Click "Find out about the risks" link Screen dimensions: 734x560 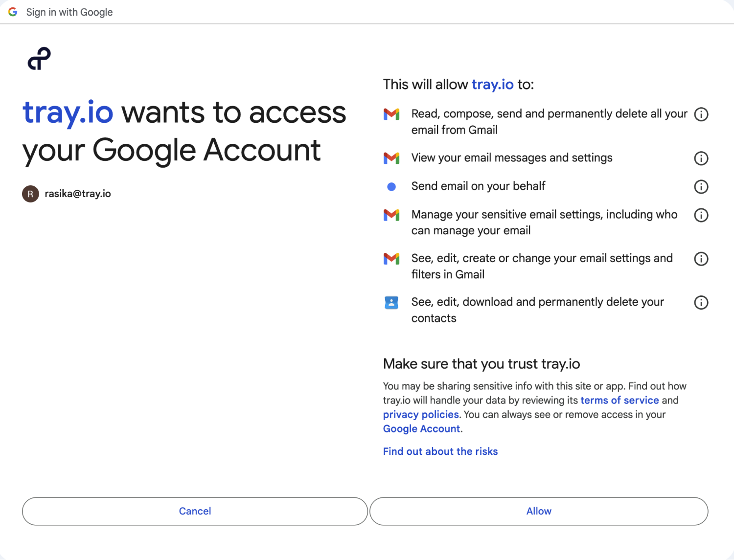click(x=440, y=451)
